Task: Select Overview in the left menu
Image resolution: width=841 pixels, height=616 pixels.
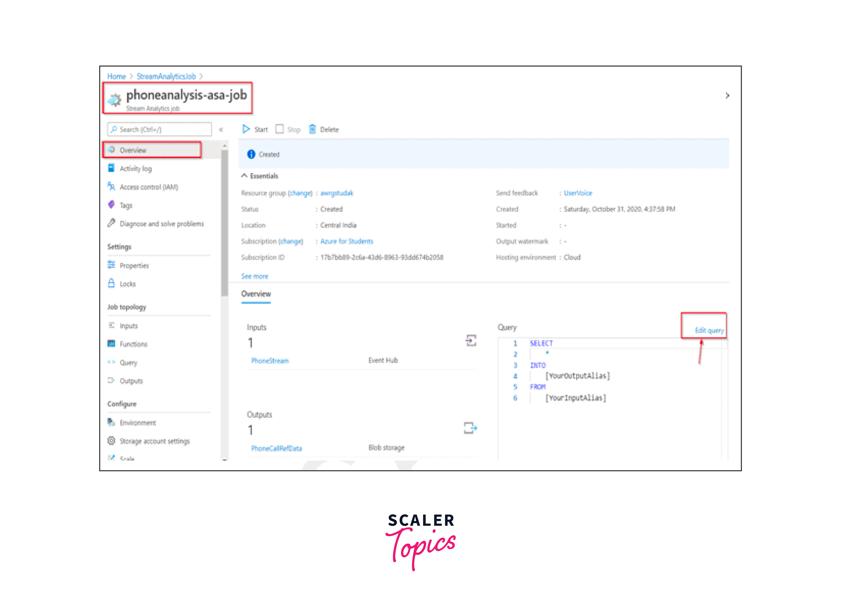Action: point(133,150)
